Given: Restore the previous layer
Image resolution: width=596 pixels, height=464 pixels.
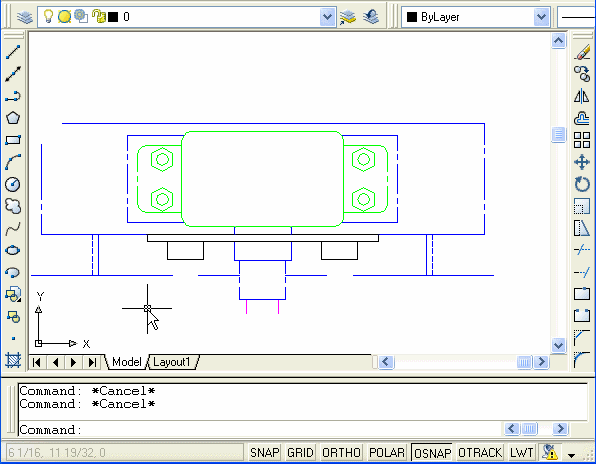Looking at the screenshot, I should point(371,17).
